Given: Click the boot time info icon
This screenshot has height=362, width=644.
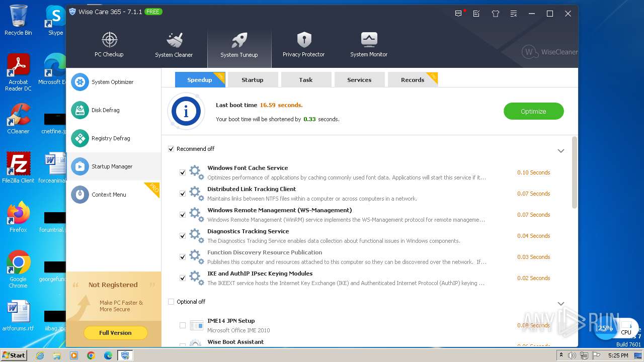Looking at the screenshot, I should coord(186,112).
